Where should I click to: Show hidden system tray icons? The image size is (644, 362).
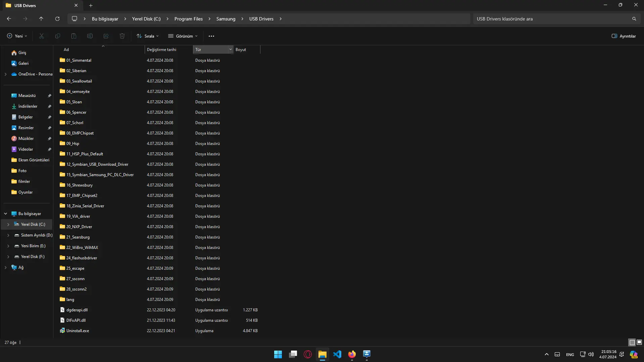coord(546,354)
